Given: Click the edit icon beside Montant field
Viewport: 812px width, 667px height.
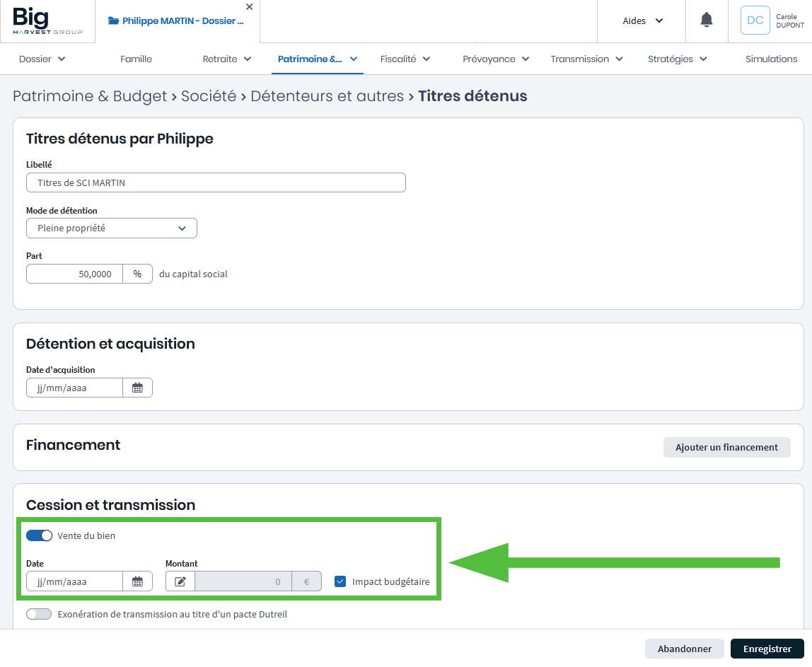Looking at the screenshot, I should point(180,581).
